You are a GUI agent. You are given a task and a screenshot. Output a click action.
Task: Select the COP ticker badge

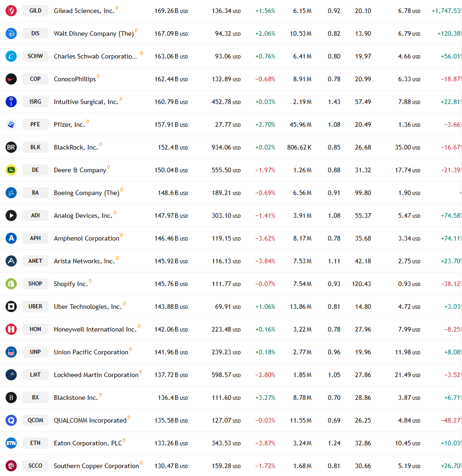(x=35, y=79)
